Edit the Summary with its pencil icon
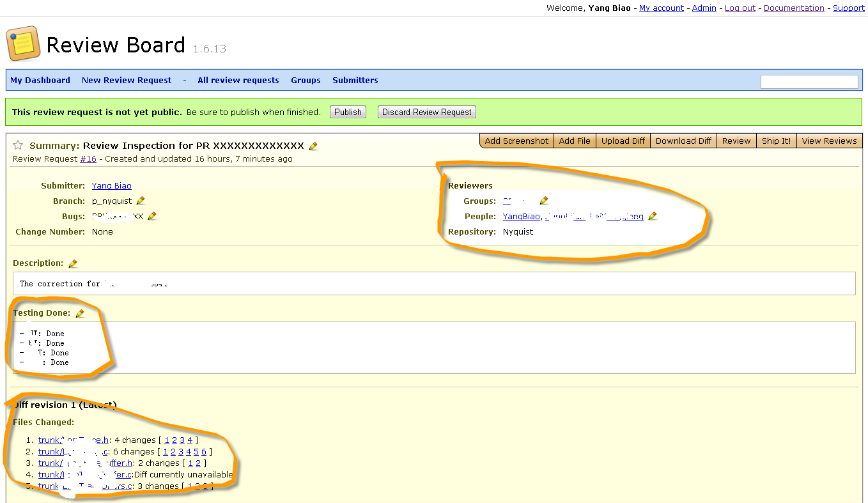The height and width of the screenshot is (503, 868). [313, 146]
